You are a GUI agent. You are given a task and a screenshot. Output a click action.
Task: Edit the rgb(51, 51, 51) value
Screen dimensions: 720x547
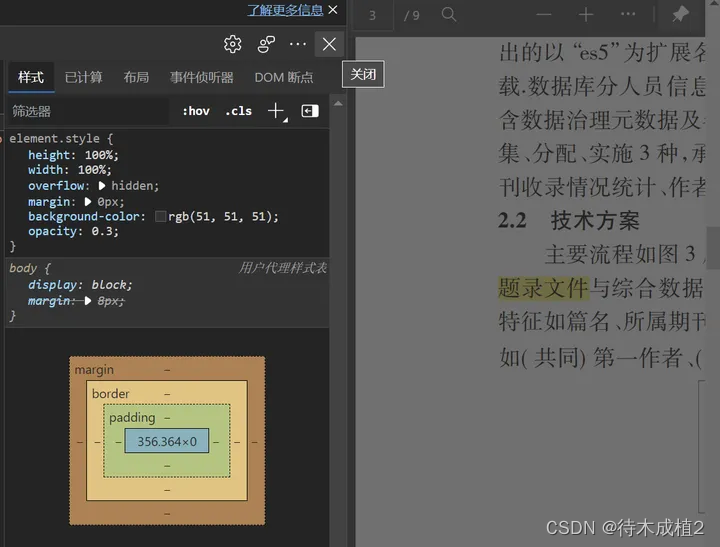220,216
